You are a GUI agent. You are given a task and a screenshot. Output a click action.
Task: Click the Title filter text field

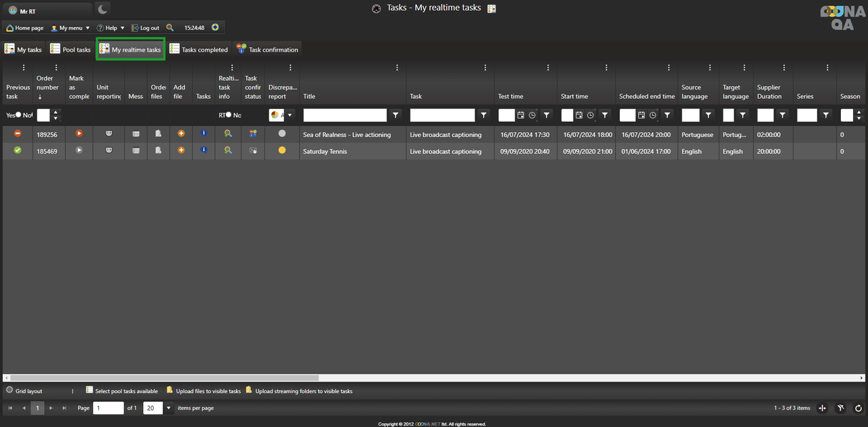[345, 115]
